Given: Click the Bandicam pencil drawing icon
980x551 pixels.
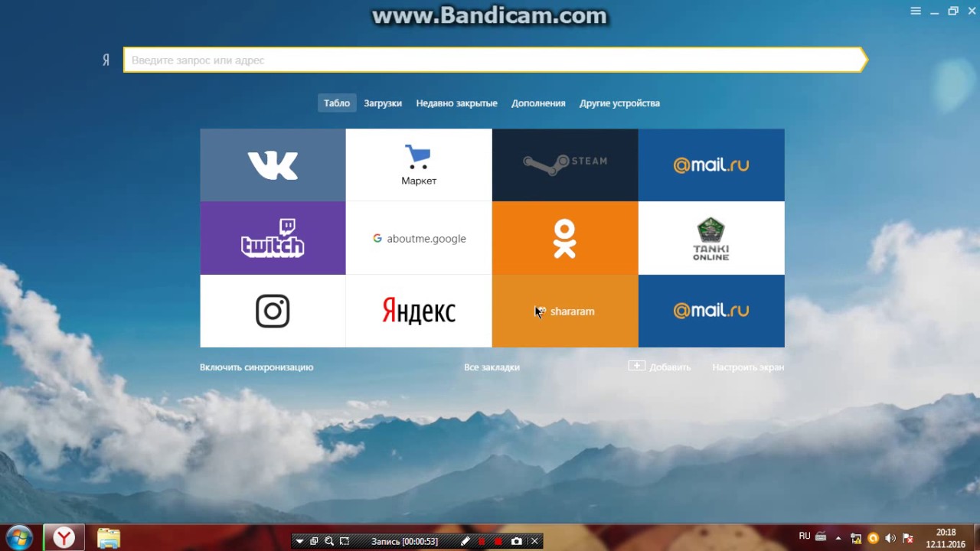Looking at the screenshot, I should tap(465, 541).
